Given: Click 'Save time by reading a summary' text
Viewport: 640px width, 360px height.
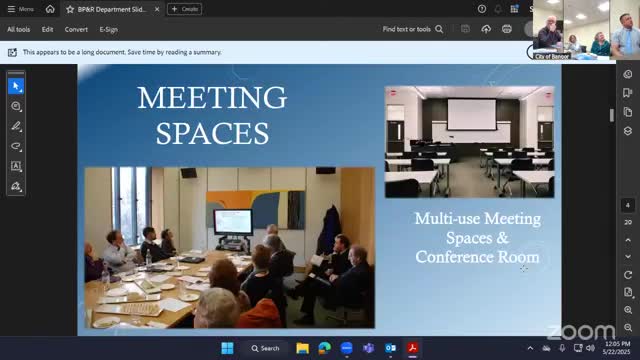Looking at the screenshot, I should [x=175, y=52].
